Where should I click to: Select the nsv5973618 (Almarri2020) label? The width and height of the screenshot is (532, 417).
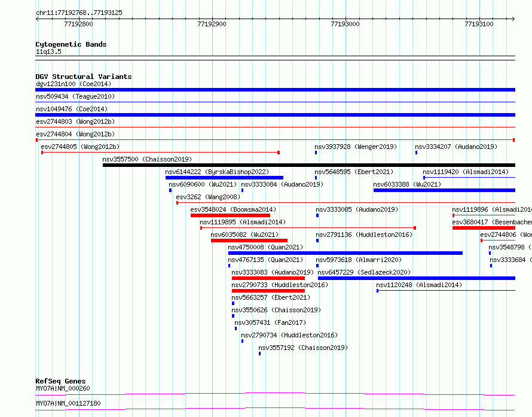(359, 260)
